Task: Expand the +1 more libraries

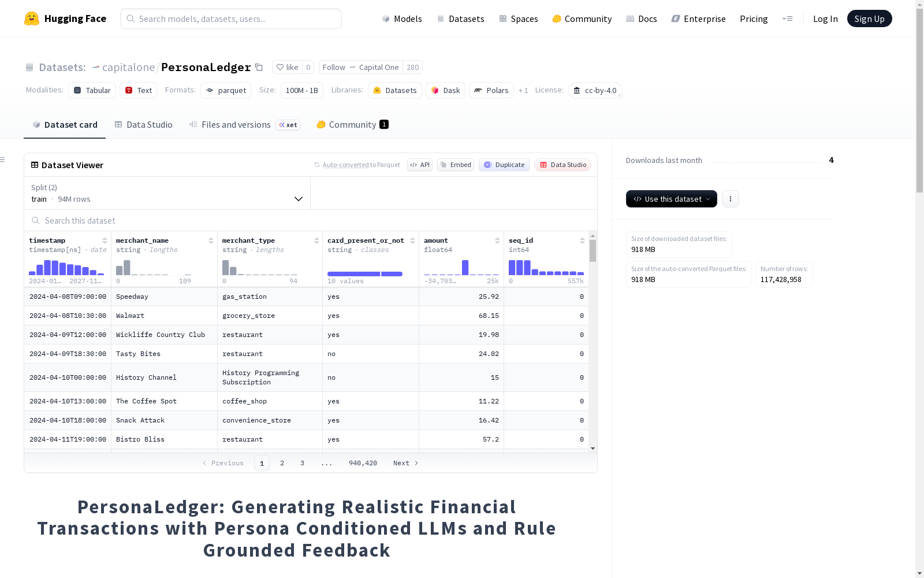Action: (x=523, y=90)
